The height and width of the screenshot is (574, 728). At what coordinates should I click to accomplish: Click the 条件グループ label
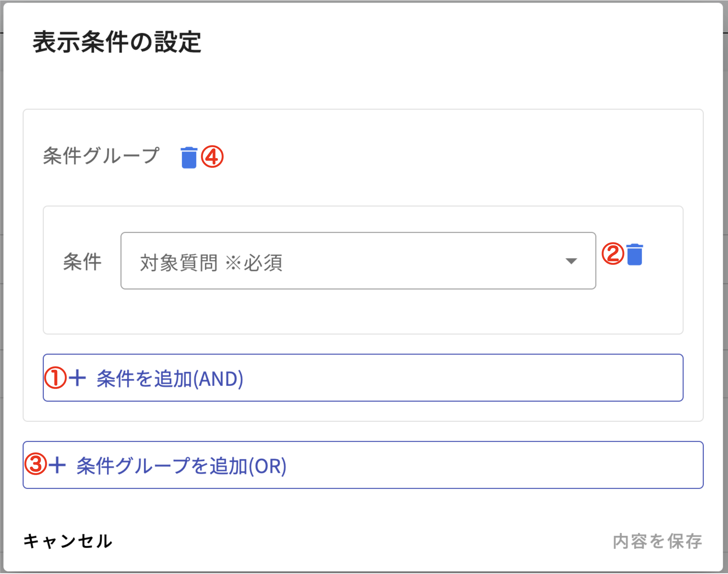[101, 156]
